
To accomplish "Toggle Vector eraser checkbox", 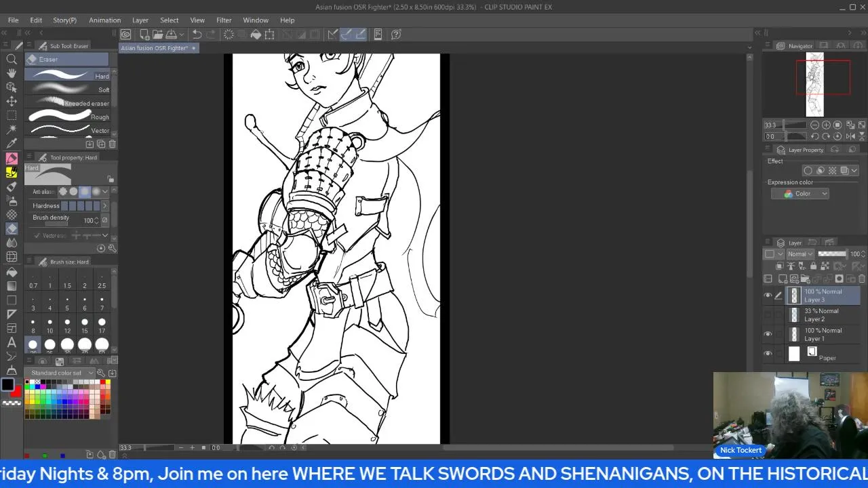I will click(x=37, y=235).
